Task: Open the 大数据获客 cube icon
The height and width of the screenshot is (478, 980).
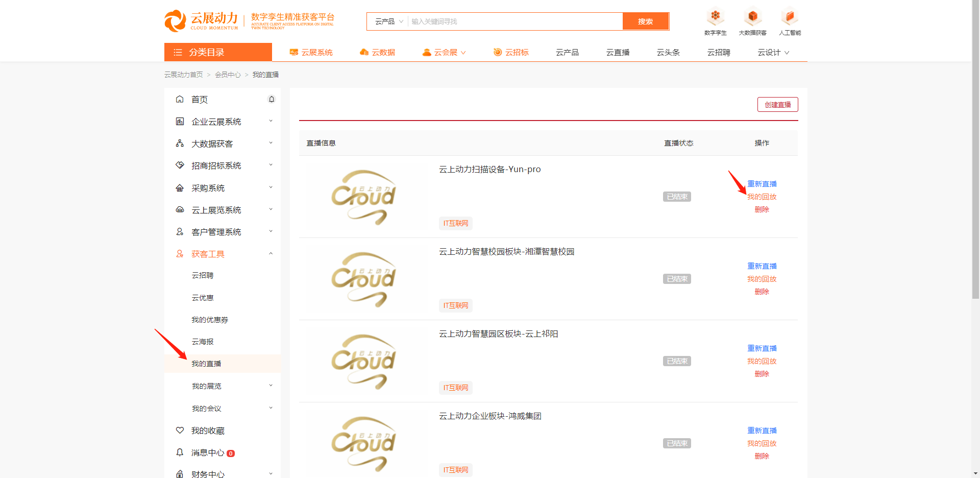Action: point(752,17)
